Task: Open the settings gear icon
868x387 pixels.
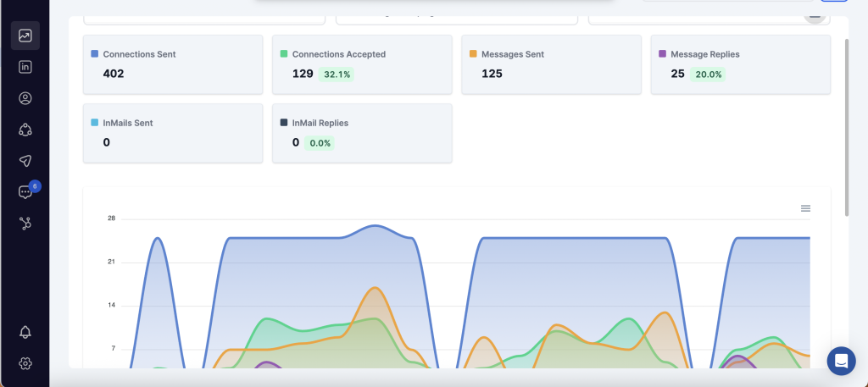Action: tap(25, 363)
